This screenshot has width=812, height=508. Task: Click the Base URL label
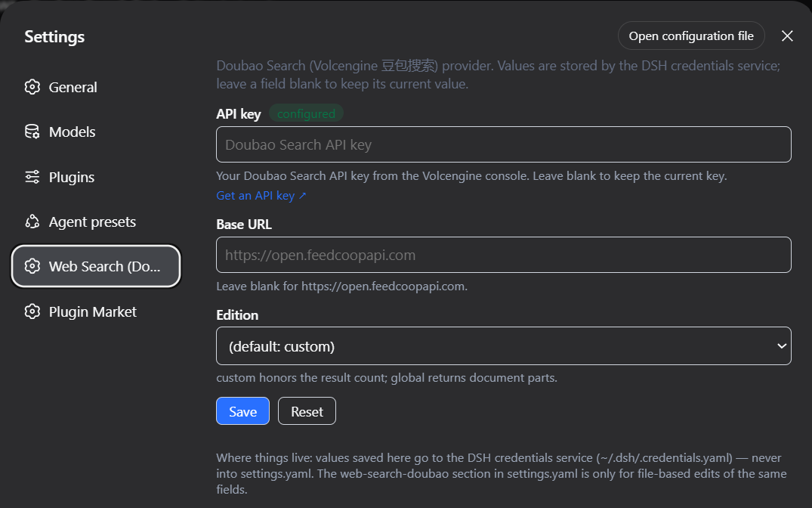click(244, 225)
